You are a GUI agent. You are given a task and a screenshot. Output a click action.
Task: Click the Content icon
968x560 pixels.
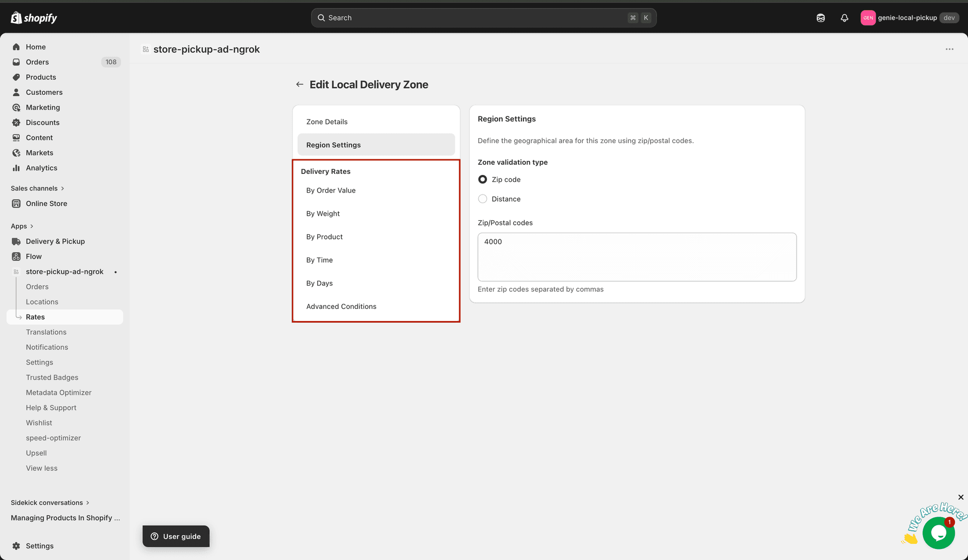point(16,138)
